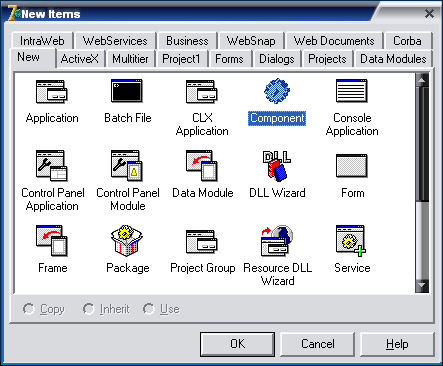Pick the Console Application icon
This screenshot has width=443, height=366.
[x=352, y=91]
